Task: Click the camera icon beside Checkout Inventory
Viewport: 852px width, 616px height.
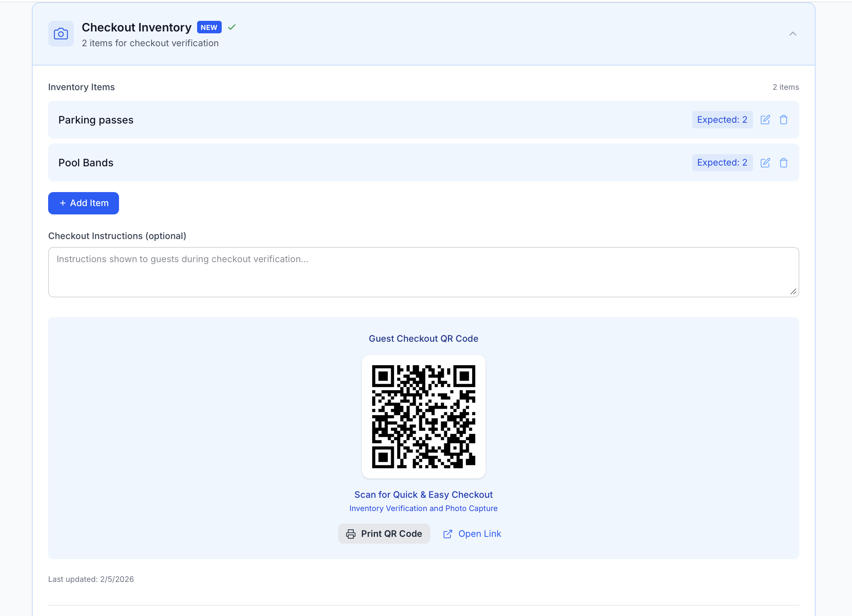Action: coord(61,34)
